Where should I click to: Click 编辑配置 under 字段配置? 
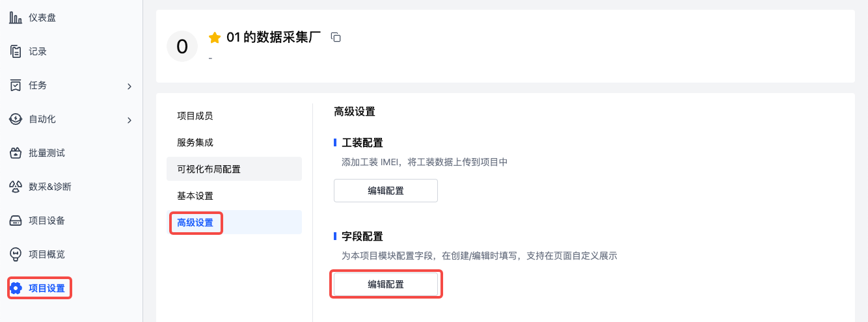pyautogui.click(x=386, y=284)
